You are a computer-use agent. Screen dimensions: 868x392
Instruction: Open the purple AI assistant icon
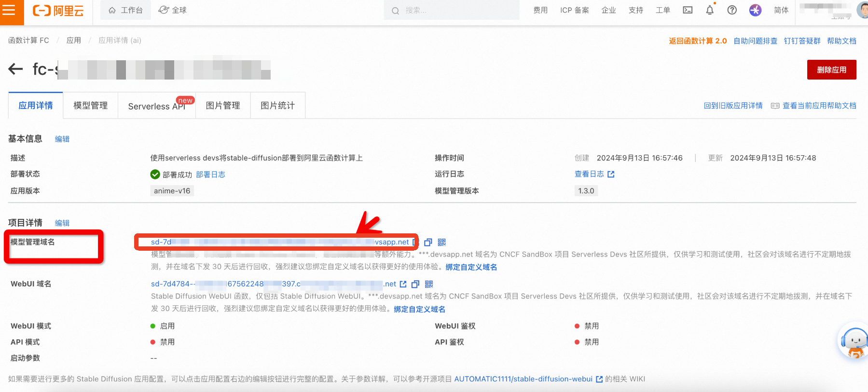coord(755,10)
